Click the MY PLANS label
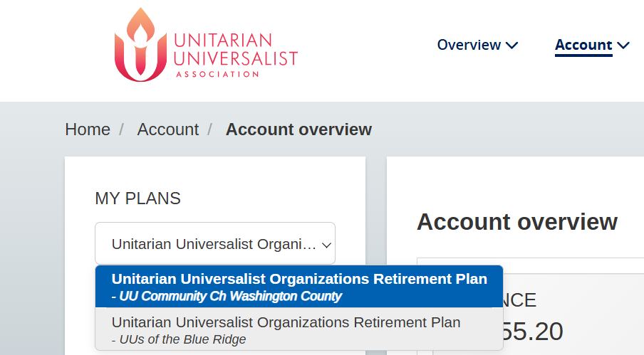Image resolution: width=644 pixels, height=355 pixels. tap(137, 198)
